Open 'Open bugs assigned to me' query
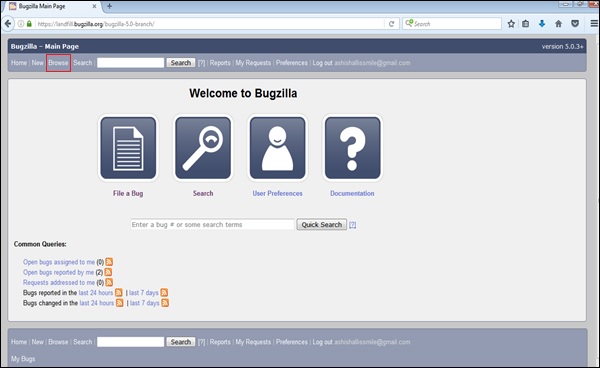This screenshot has width=600, height=368. (x=59, y=262)
